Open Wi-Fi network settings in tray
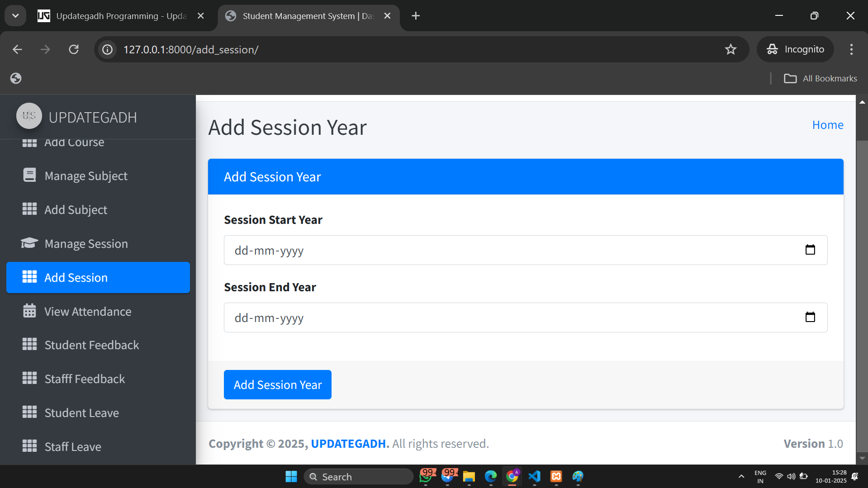Image resolution: width=868 pixels, height=488 pixels. click(779, 476)
